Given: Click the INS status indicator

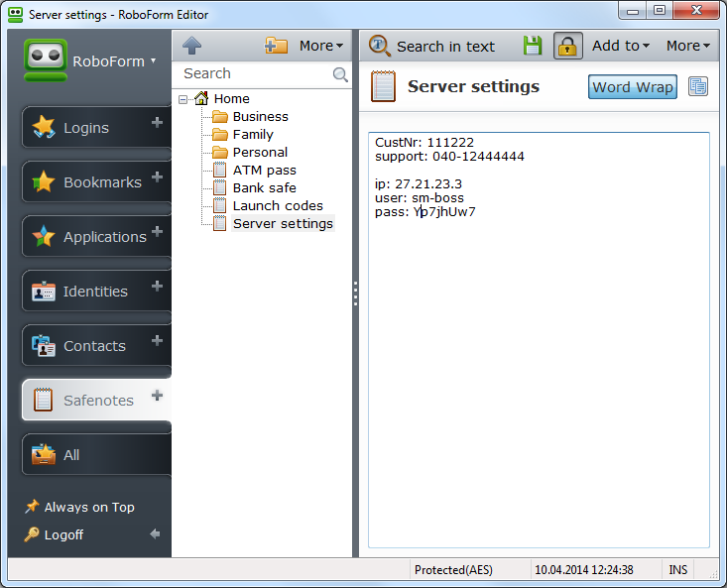Looking at the screenshot, I should pyautogui.click(x=677, y=569).
